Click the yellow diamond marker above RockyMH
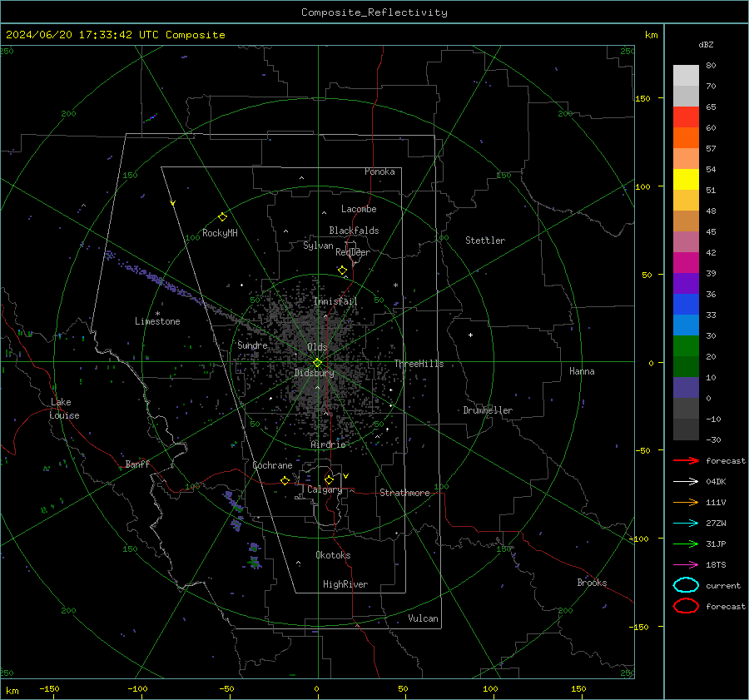Screen dimensions: 749x700 222,217
